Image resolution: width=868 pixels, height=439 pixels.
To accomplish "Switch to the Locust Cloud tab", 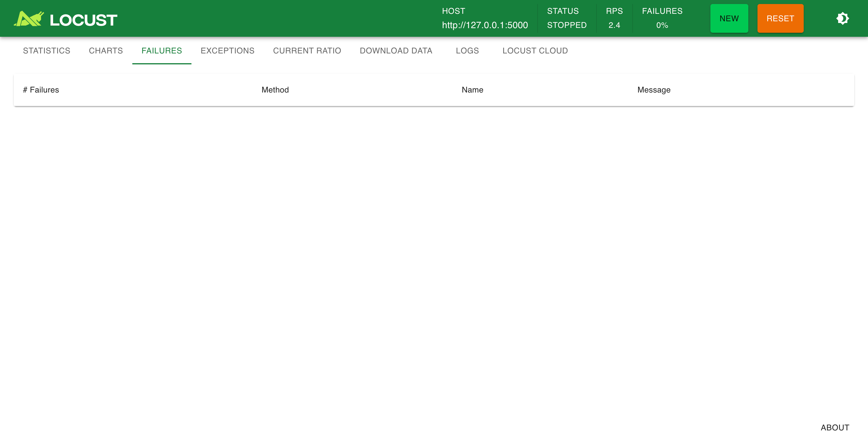I will coord(535,51).
